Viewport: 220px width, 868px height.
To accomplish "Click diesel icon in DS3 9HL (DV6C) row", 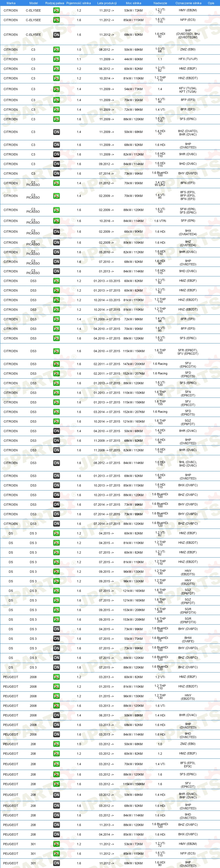I will [x=57, y=463].
